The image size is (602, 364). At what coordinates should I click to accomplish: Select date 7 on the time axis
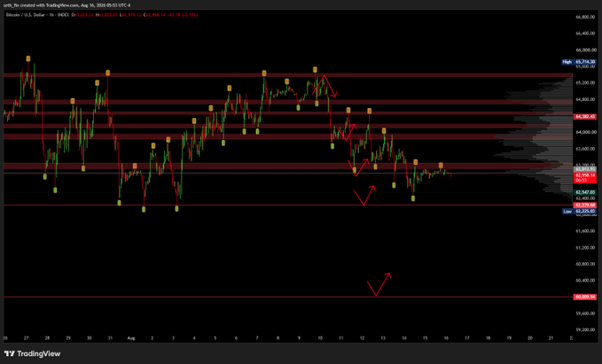tap(257, 338)
